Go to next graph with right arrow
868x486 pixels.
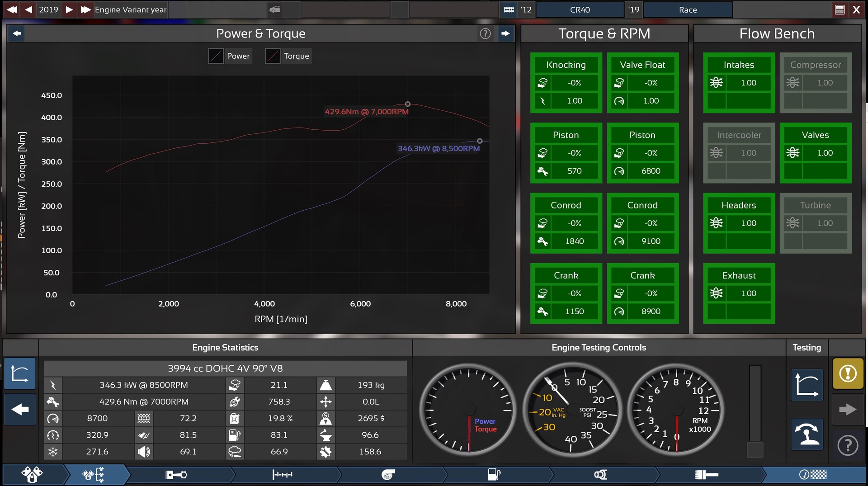(505, 33)
